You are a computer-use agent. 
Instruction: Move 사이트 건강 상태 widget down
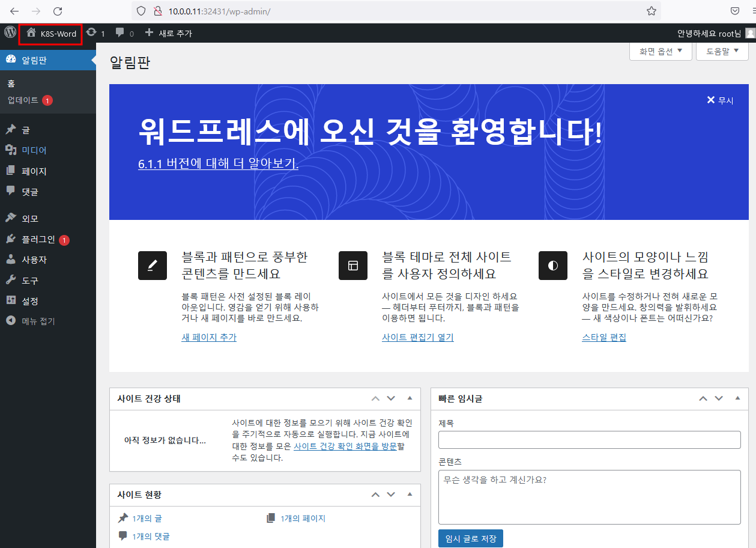click(x=391, y=398)
